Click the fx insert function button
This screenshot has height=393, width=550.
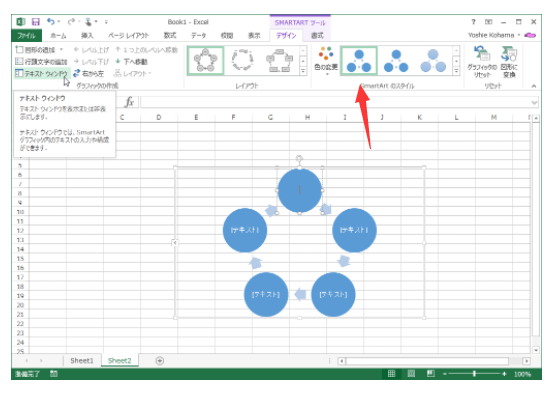click(129, 102)
